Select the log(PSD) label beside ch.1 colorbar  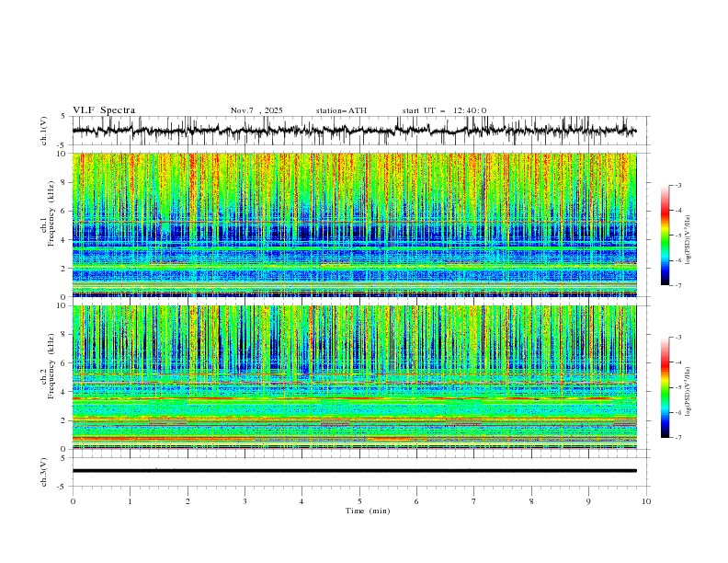point(688,240)
